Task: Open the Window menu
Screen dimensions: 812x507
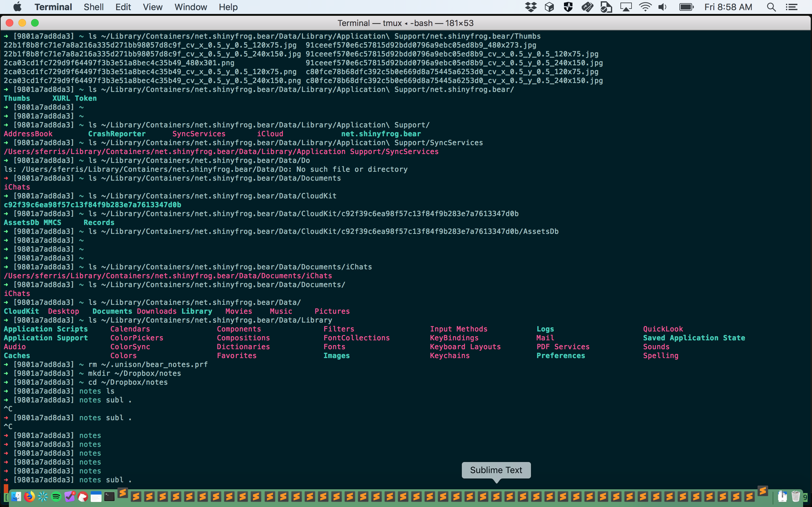Action: (x=190, y=7)
